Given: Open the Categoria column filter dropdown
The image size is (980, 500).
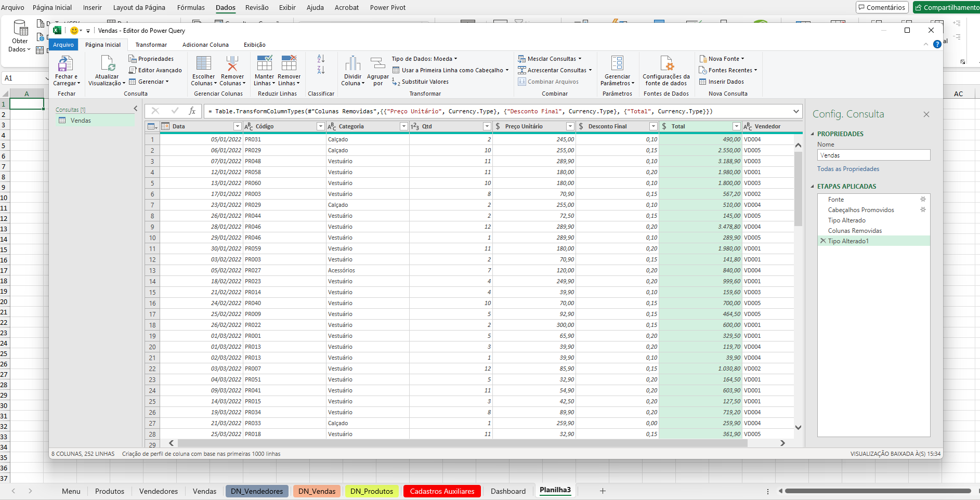Looking at the screenshot, I should [403, 126].
